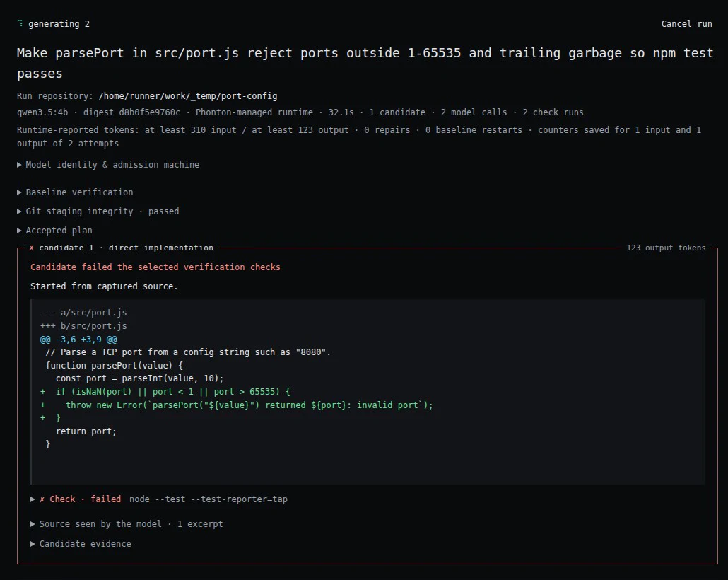Viewport: 728px width, 580px height.
Task: Click the added 'throw new Error' line
Action: 237,405
